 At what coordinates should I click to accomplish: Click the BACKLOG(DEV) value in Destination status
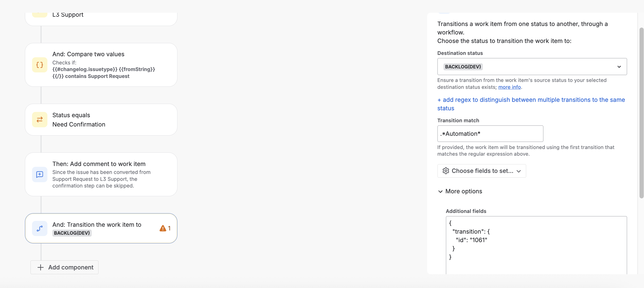click(463, 67)
